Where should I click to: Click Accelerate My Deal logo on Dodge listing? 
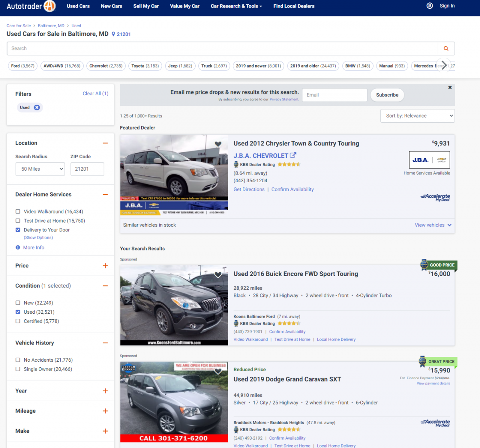click(435, 423)
